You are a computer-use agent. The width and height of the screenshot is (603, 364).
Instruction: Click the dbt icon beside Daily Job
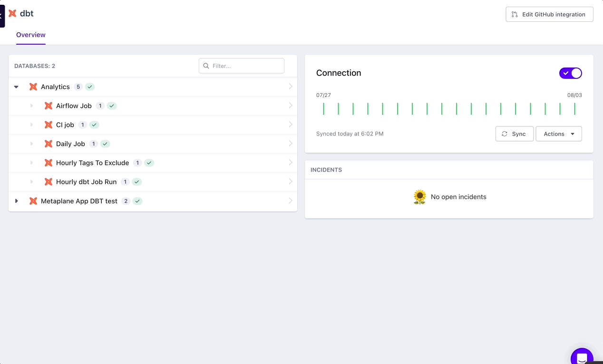[x=49, y=144]
